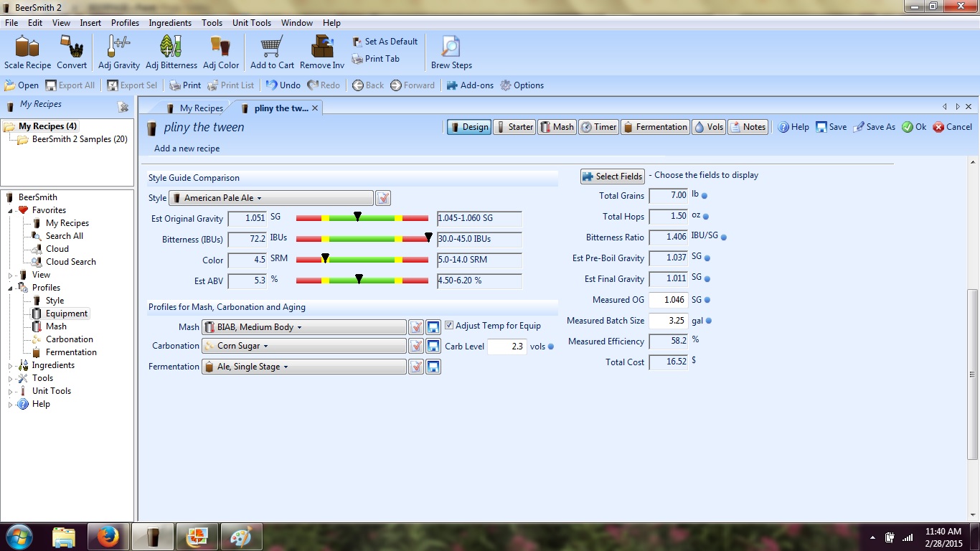Click the Remove Inv icon

pyautogui.click(x=322, y=52)
